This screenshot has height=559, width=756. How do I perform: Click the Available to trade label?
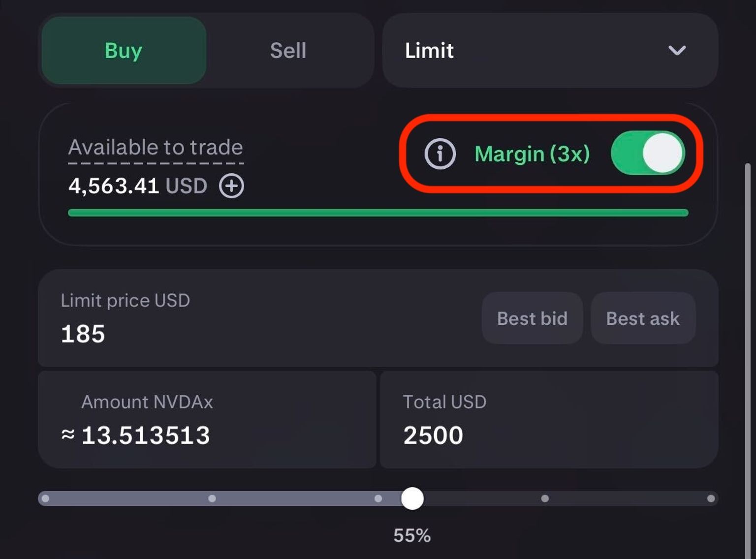[x=156, y=147]
